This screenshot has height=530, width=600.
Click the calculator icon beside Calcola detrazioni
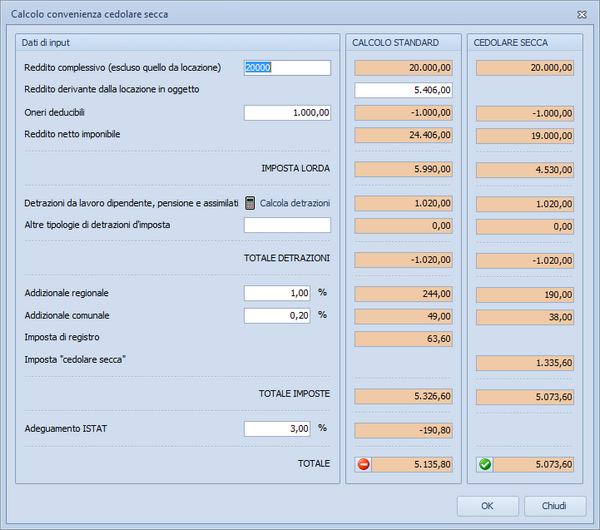250,203
